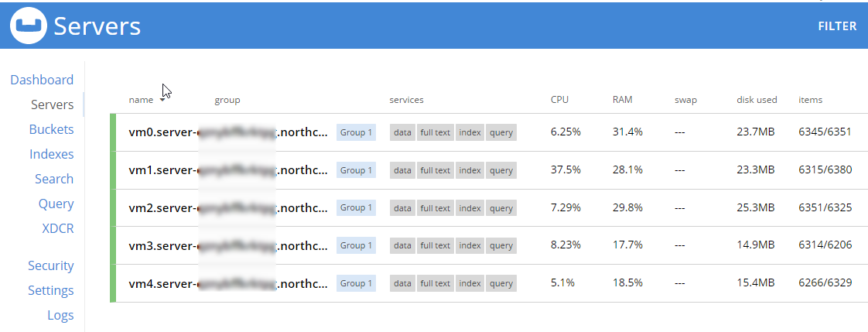Go to XDCR replication page

[58, 228]
